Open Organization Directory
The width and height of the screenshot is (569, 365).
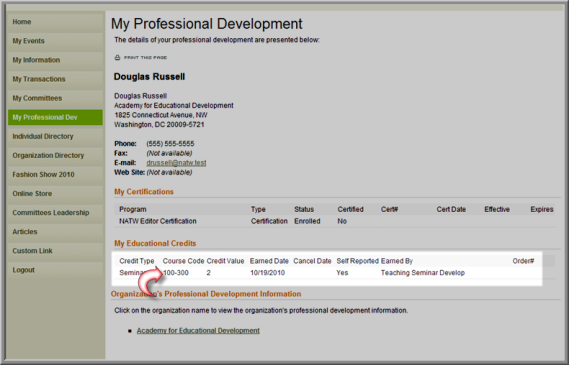coord(55,155)
